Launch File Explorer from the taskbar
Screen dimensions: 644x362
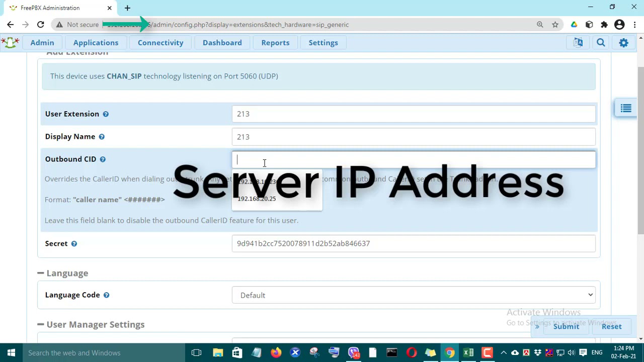[218, 353]
